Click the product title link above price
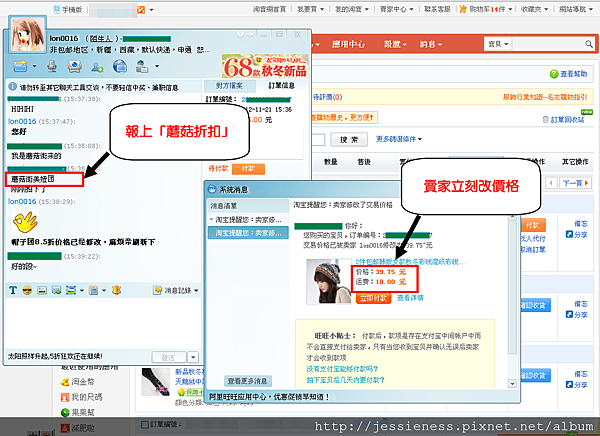The height and width of the screenshot is (436, 600). [411, 262]
